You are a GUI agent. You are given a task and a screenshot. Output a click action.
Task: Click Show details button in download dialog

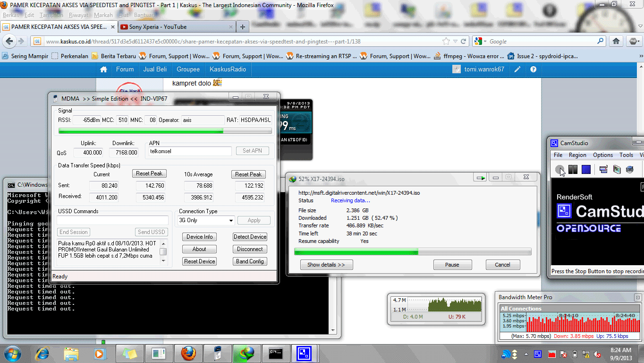326,265
